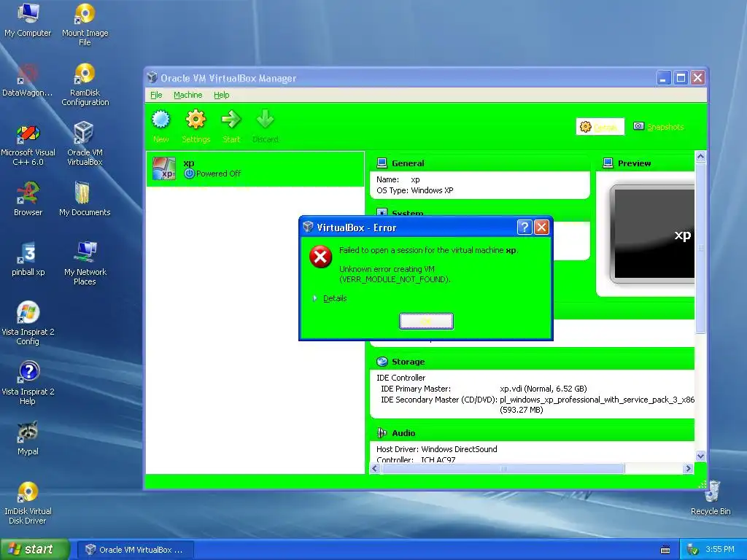Click the Powered Off state icon
This screenshot has width=747, height=560.
tap(189, 174)
